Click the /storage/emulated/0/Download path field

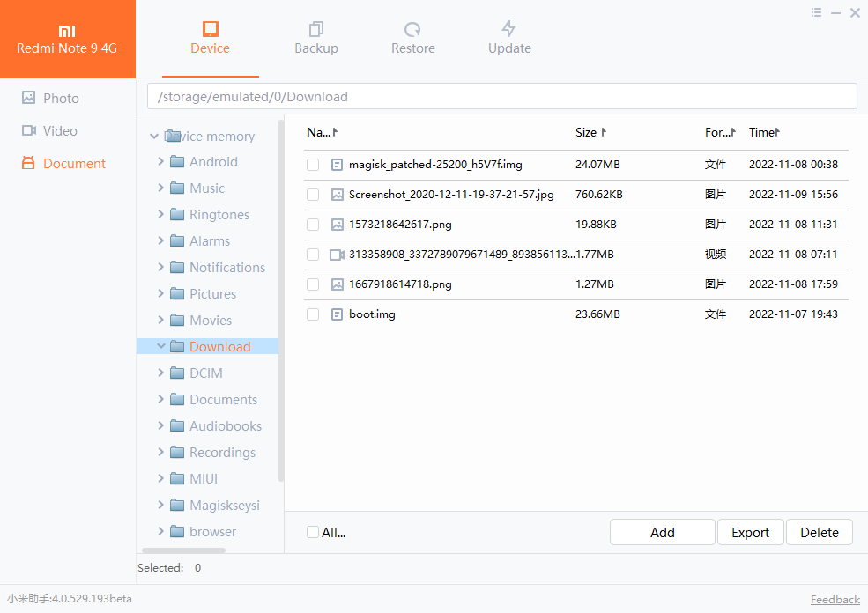click(x=502, y=96)
